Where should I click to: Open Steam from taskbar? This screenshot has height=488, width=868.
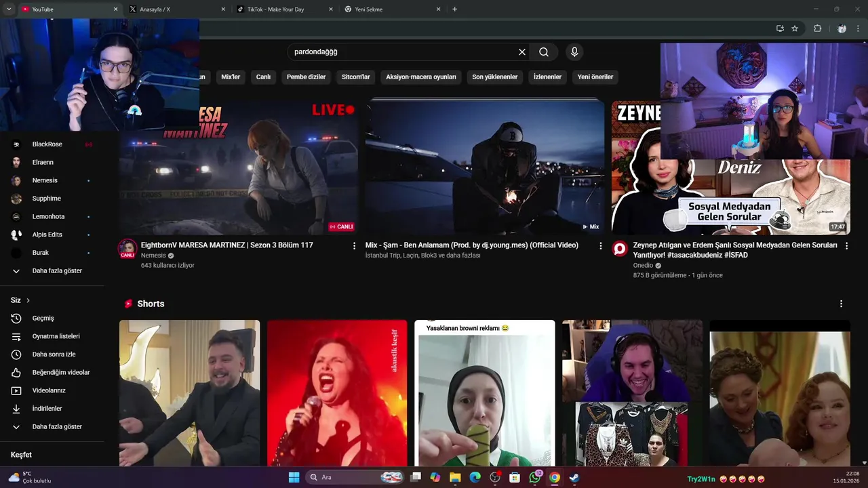[574, 477]
